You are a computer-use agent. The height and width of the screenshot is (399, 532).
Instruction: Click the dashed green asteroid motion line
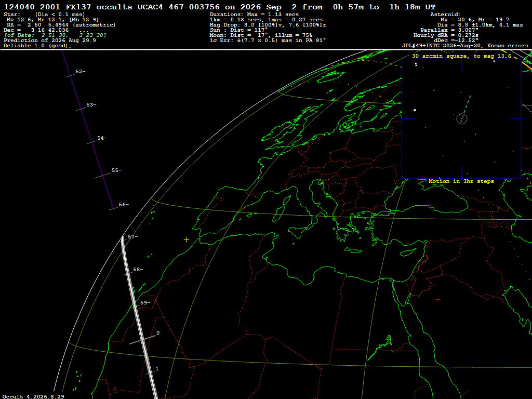(x=465, y=105)
